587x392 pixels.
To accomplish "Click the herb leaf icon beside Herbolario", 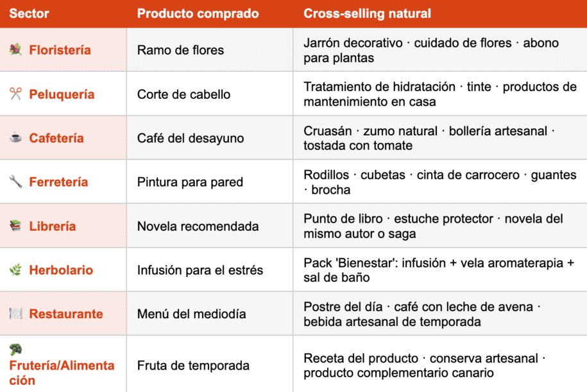I will pyautogui.click(x=15, y=269).
